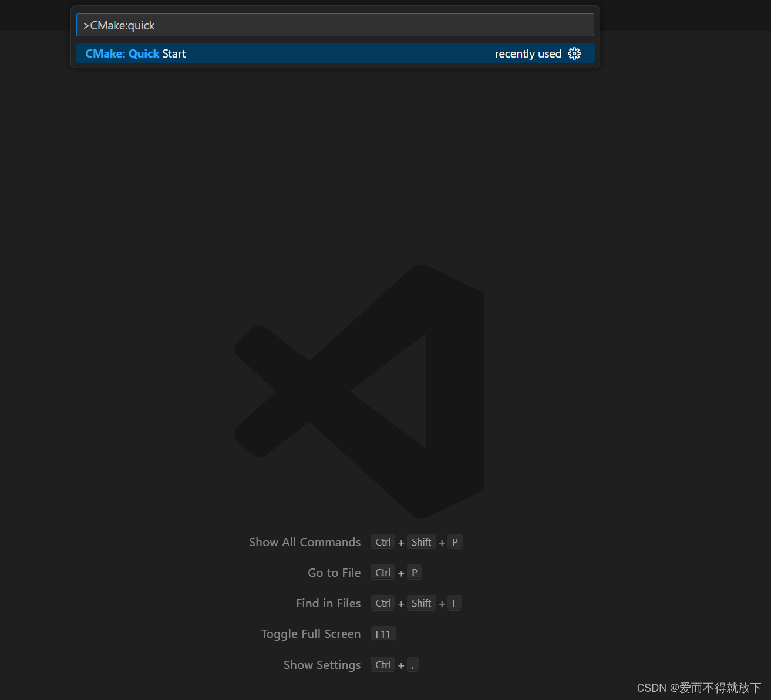
Task: Open keybinding gear for CMake Quick Start
Action: click(574, 53)
